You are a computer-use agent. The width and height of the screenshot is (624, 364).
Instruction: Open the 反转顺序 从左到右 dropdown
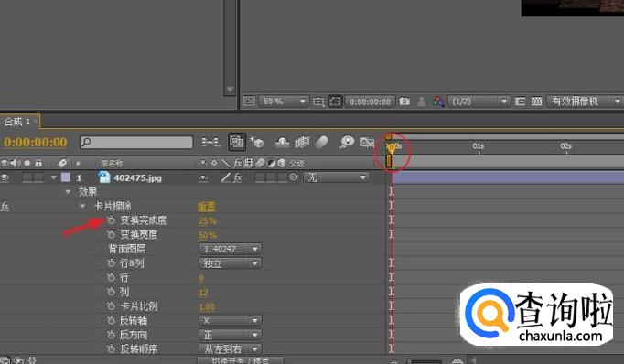pos(230,349)
